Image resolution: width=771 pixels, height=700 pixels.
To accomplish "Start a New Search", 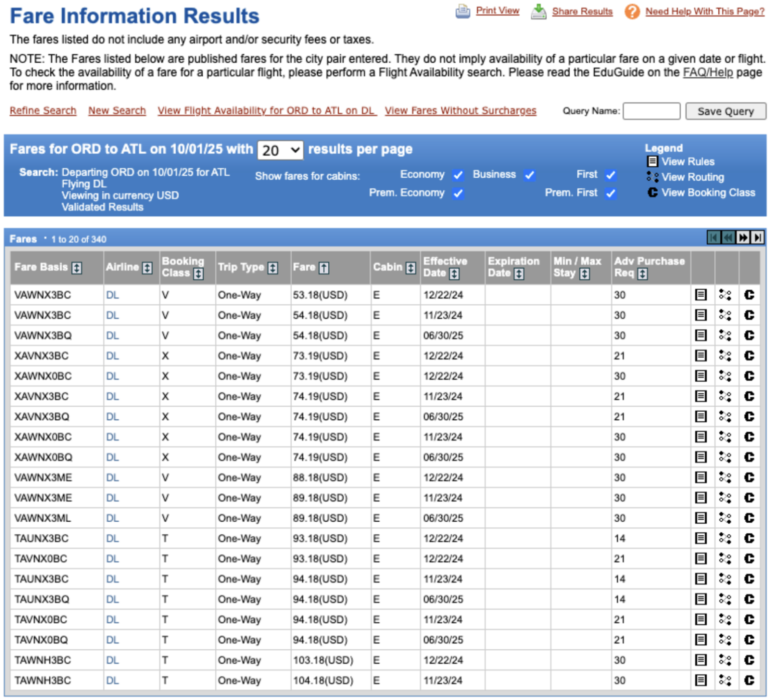I will [x=117, y=110].
